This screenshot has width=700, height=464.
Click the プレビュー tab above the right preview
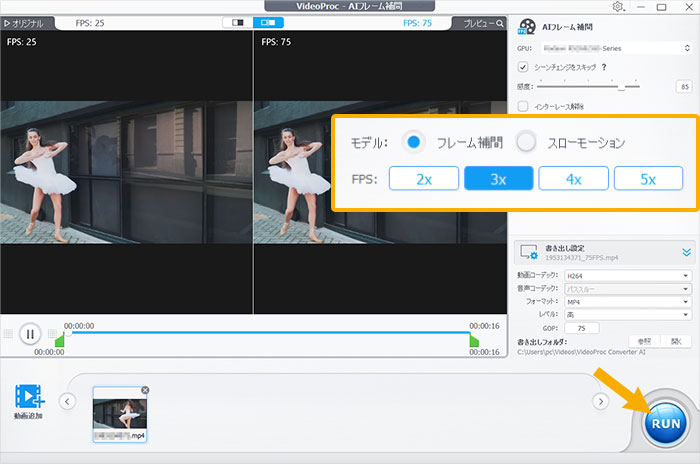pyautogui.click(x=478, y=22)
